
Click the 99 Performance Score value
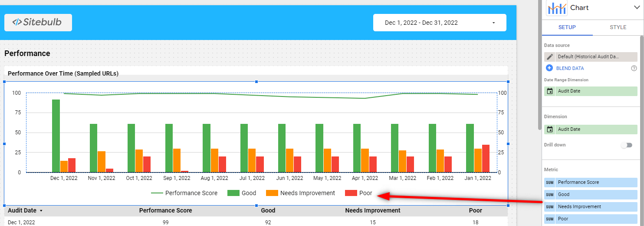[165, 223]
